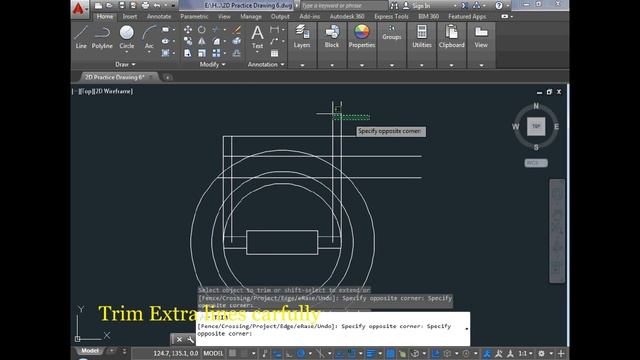Toggle MODEL space button in status bar
Image resolution: width=640 pixels, height=360 pixels.
click(x=213, y=353)
